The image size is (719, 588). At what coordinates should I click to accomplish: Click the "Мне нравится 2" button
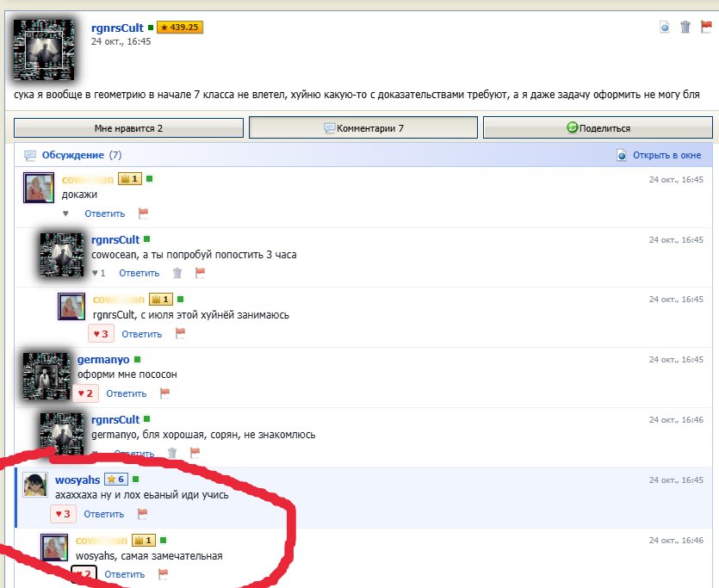click(128, 128)
